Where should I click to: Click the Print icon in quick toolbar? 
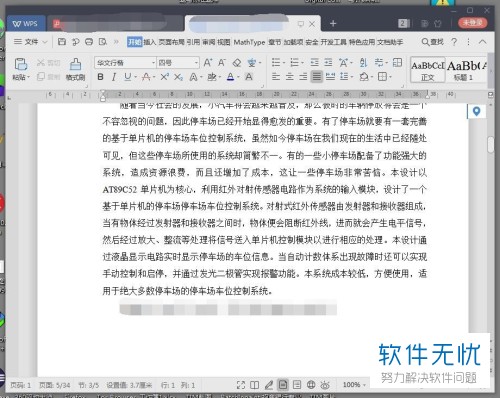click(x=89, y=42)
